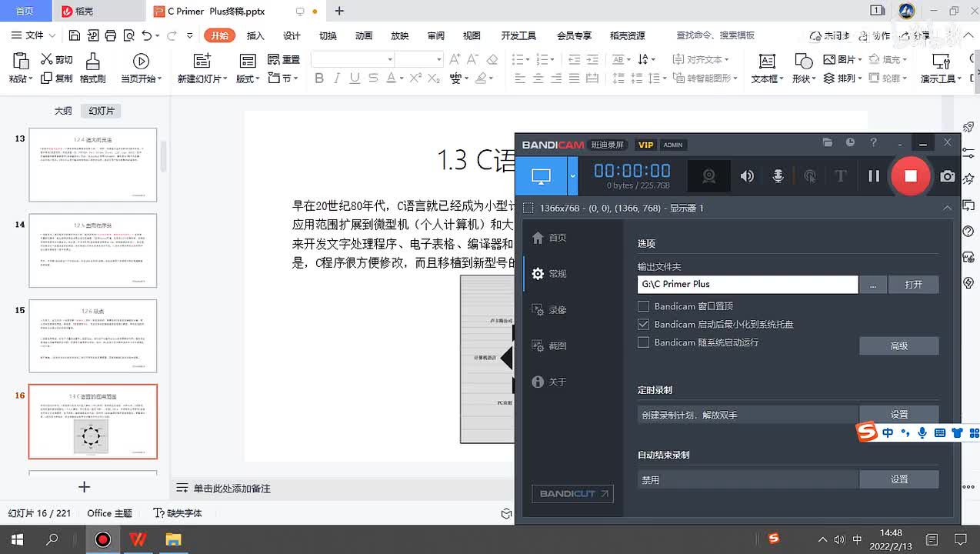Toggle the Bandicam speaker sound icon
Viewport: 980px width, 554px height.
coord(747,176)
